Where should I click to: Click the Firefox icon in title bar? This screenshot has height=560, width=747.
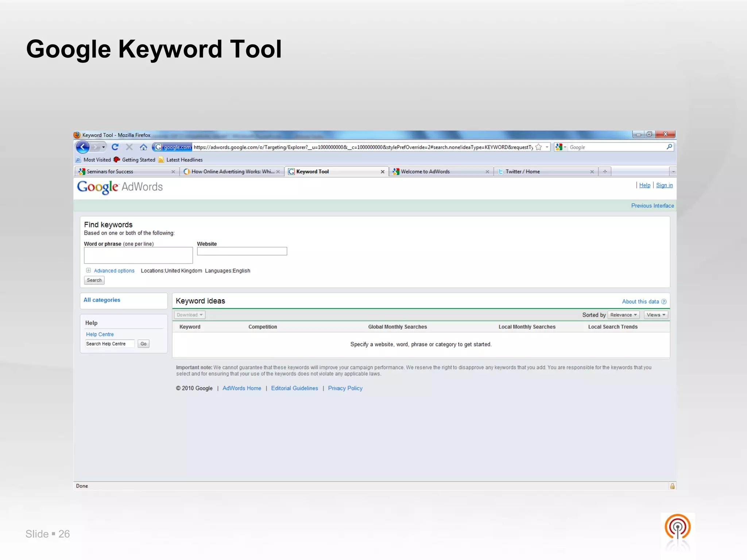click(77, 135)
